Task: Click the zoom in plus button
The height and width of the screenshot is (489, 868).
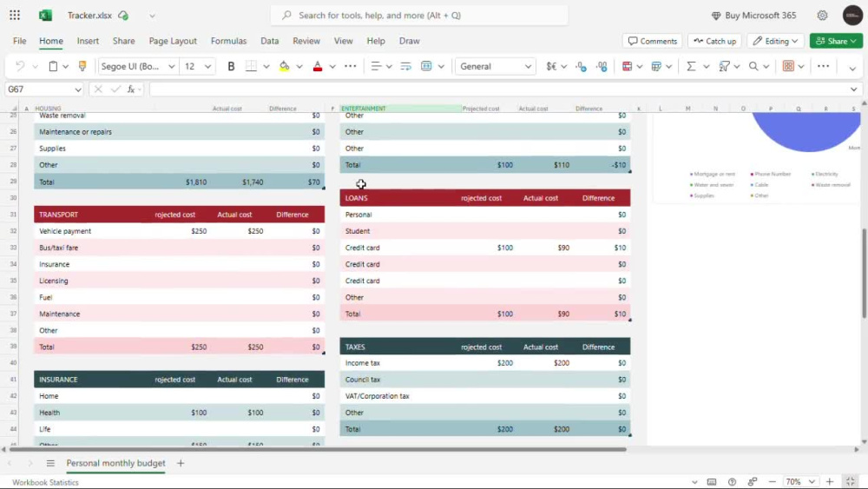Action: point(830,482)
